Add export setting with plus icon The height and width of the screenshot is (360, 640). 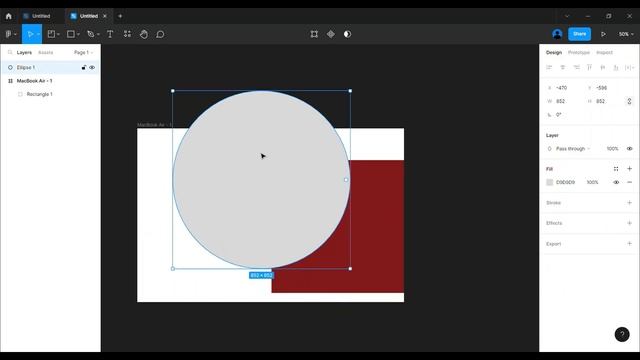point(629,244)
